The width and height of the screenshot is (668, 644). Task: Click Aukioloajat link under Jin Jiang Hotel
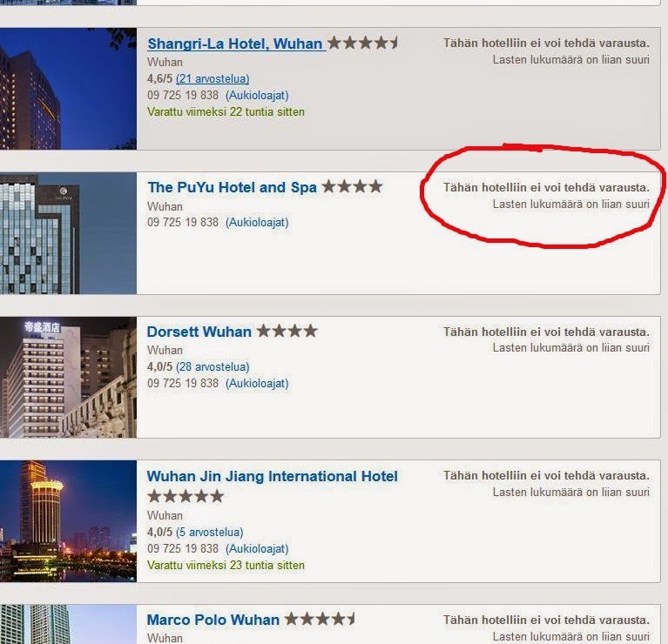click(257, 548)
